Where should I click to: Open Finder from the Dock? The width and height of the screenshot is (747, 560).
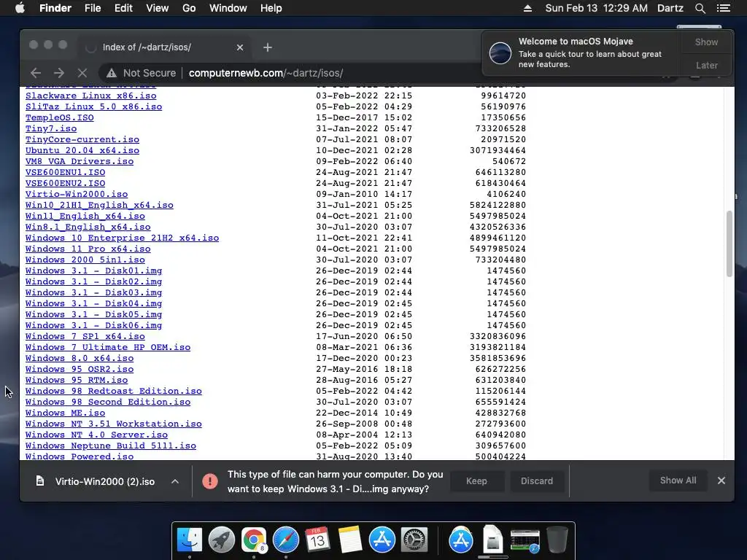tap(190, 540)
